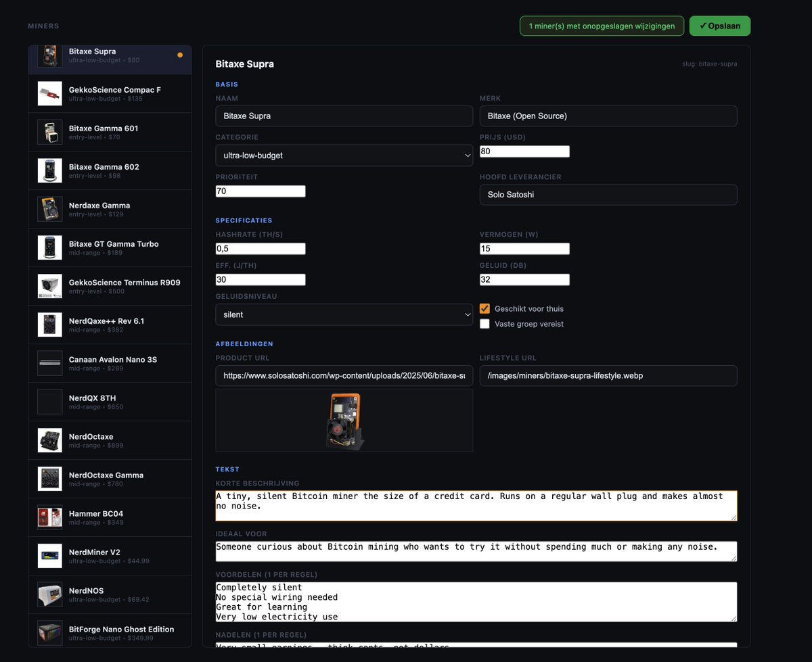
Task: Select the GekkoScience Terminus R909 name text
Action: pos(125,283)
